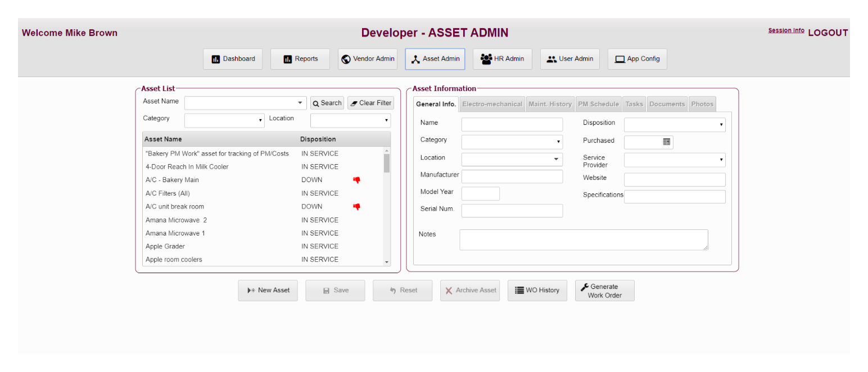Open the Category filter dropdown in Asset List
This screenshot has width=868, height=372.
[x=224, y=120]
